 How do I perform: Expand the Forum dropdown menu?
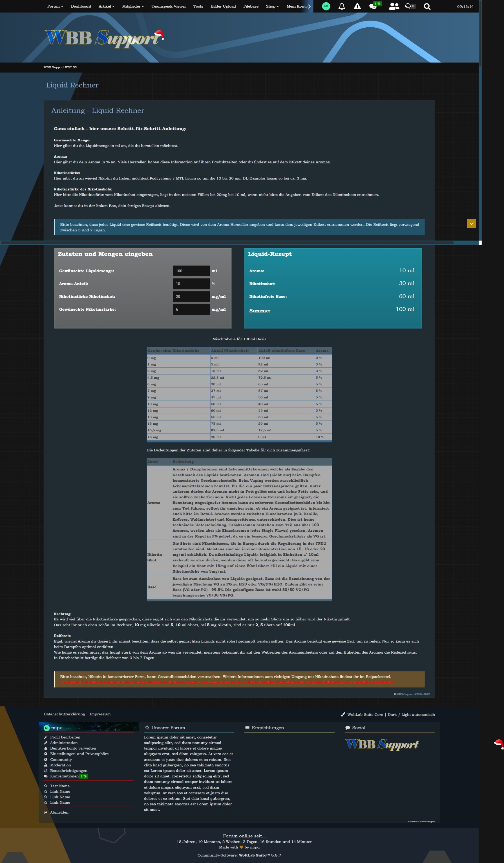pyautogui.click(x=55, y=6)
